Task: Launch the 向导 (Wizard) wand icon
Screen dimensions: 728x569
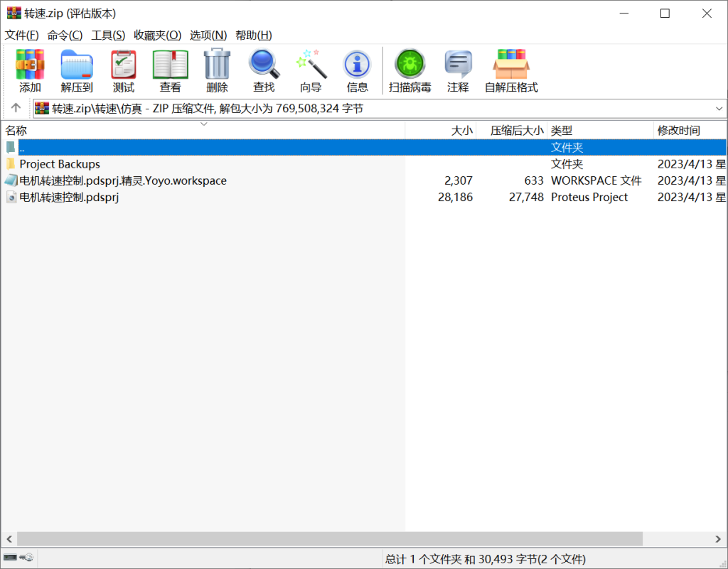Action: [x=311, y=71]
